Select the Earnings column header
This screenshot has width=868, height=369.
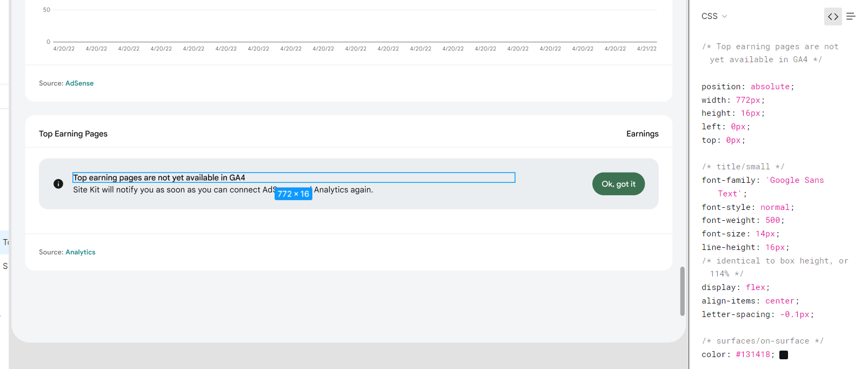click(x=642, y=134)
